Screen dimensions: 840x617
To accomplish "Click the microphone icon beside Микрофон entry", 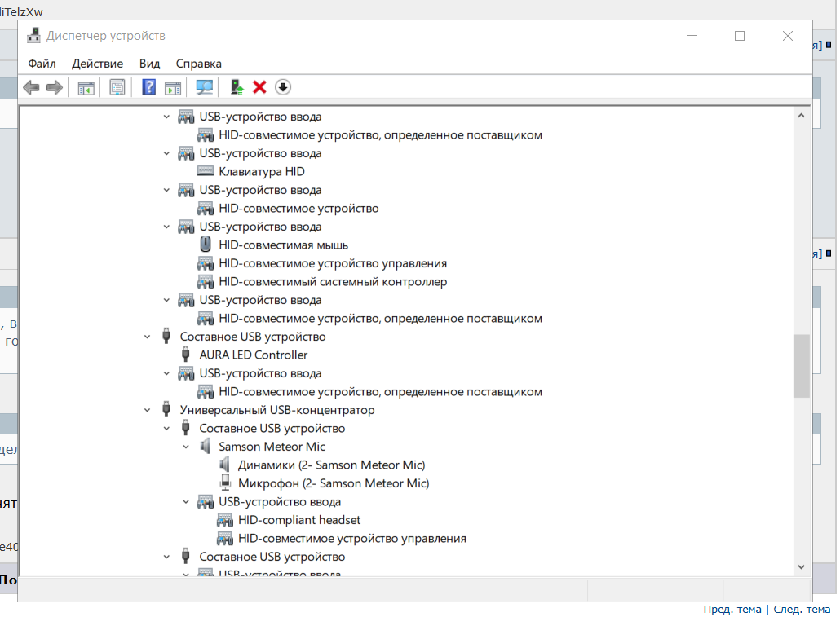I will 225,483.
